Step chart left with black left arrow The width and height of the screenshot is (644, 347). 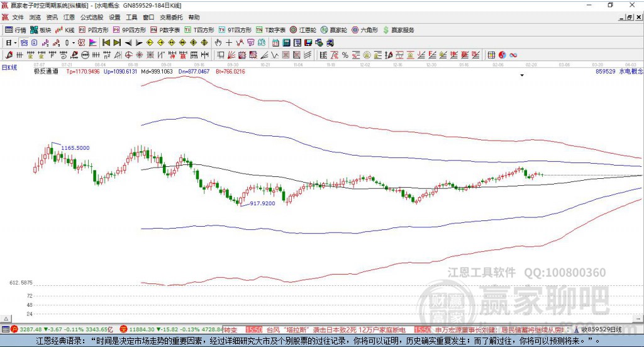tap(128, 43)
